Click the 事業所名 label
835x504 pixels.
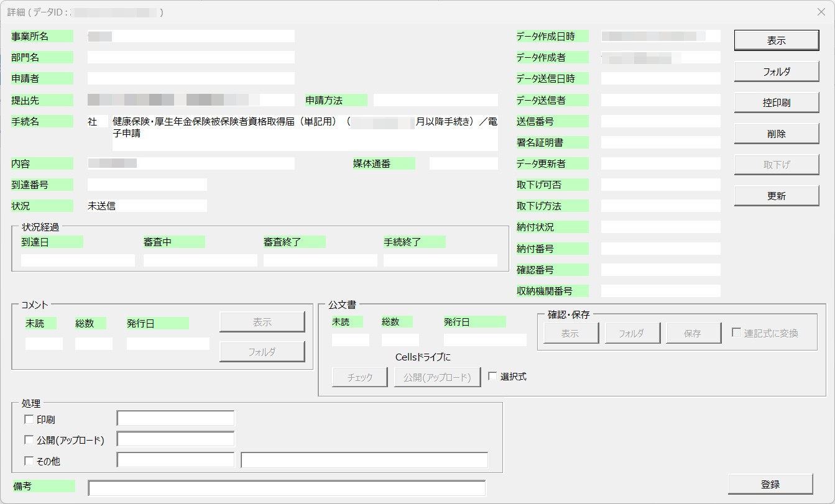(x=42, y=36)
